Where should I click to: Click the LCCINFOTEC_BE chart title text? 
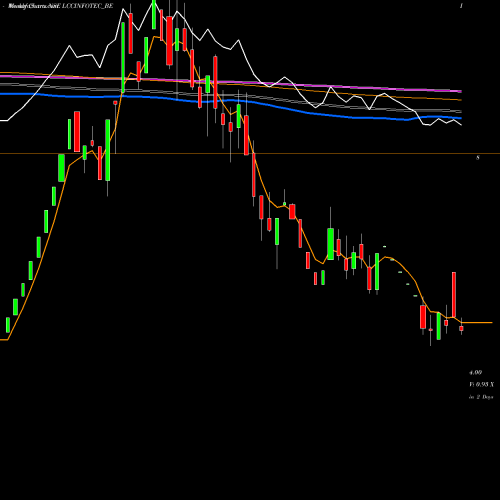tap(88, 6)
